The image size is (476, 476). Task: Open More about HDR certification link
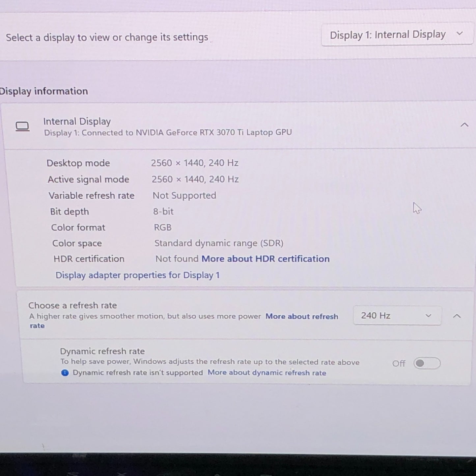(x=266, y=259)
